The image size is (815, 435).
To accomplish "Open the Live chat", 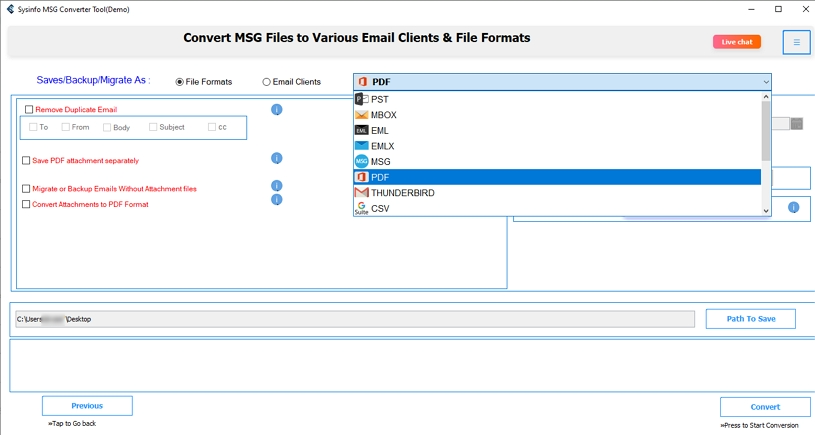I will pyautogui.click(x=737, y=42).
